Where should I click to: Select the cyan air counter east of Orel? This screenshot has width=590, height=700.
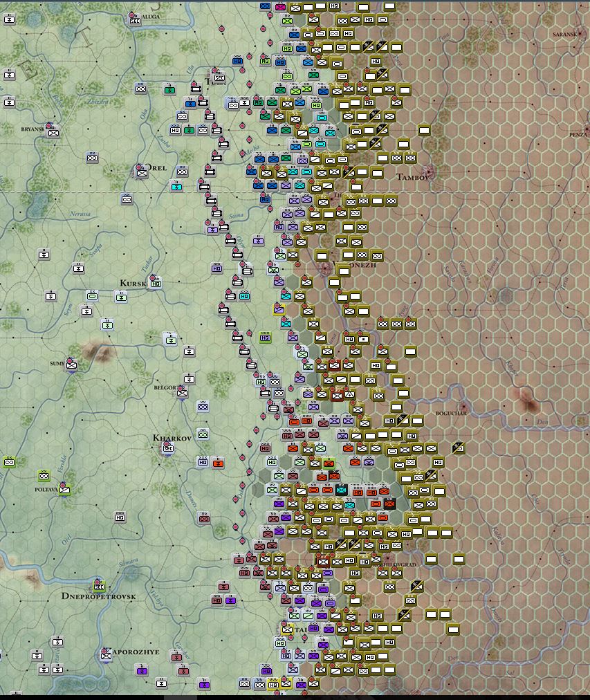pos(177,187)
